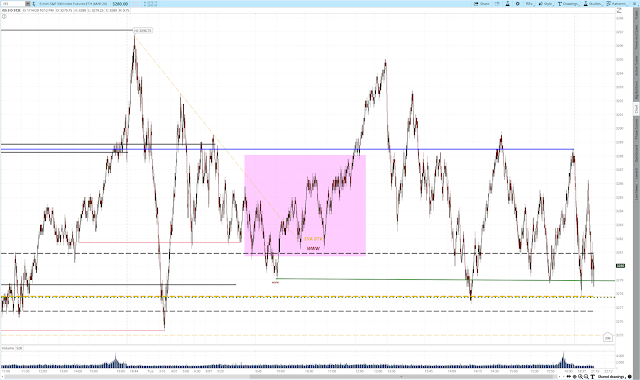Screen dimensions: 640x380
Task: Open the flask icon in top toolbar
Action: [x=507, y=4]
